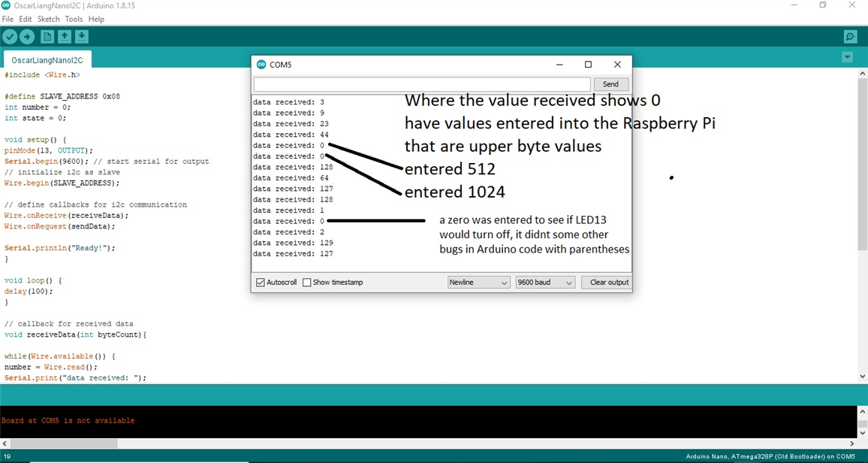Image resolution: width=868 pixels, height=463 pixels.
Task: Click 'data received: 23' output row
Action: [x=291, y=124]
